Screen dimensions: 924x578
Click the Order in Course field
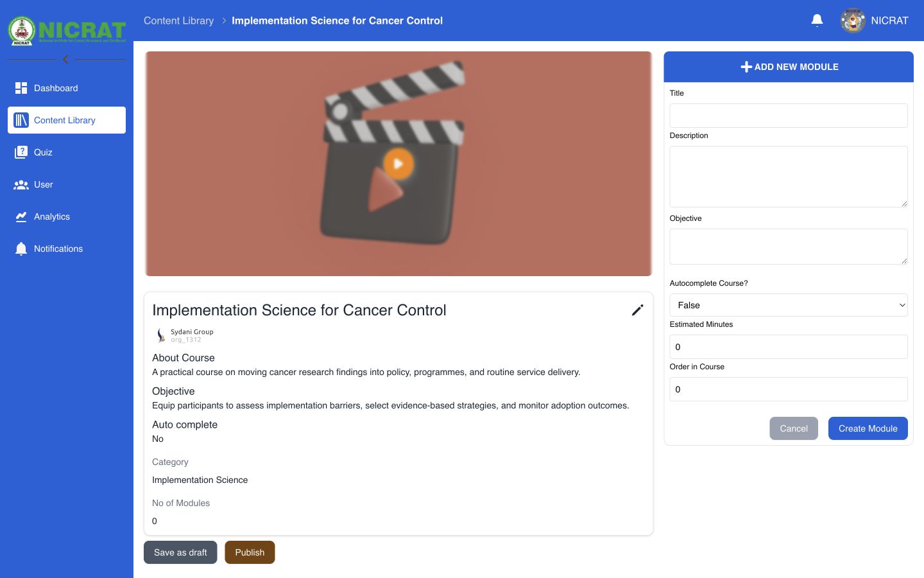(789, 389)
